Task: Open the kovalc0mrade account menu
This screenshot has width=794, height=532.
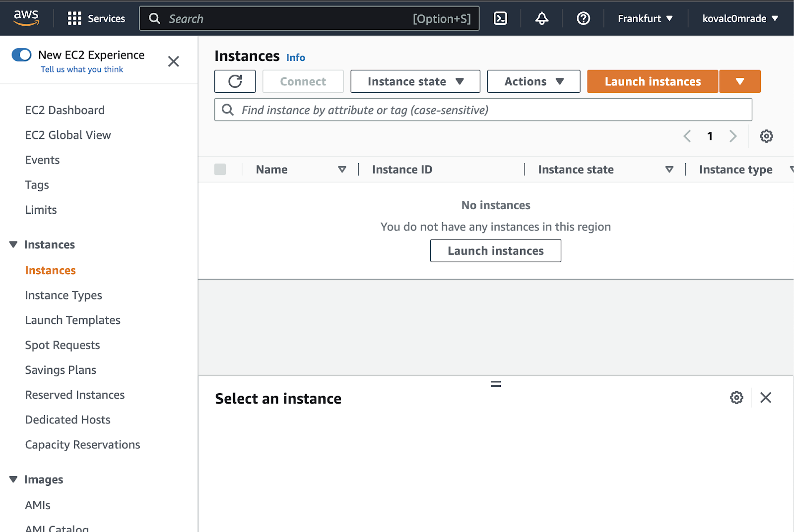Action: click(x=740, y=18)
